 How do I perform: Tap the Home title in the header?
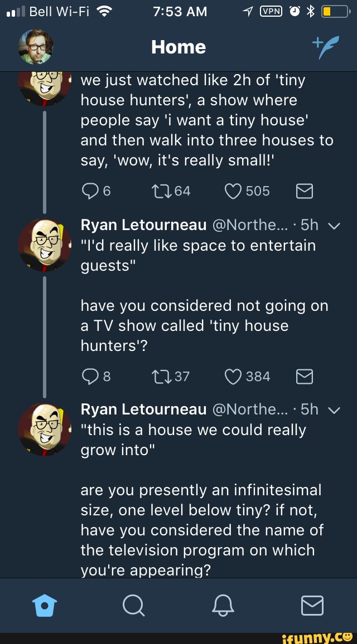click(x=178, y=47)
